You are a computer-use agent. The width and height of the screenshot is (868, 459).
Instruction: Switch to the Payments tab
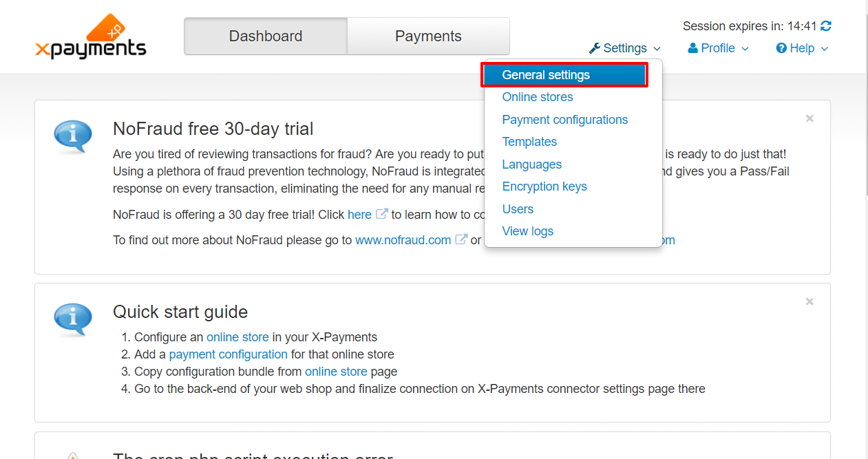[x=428, y=36]
